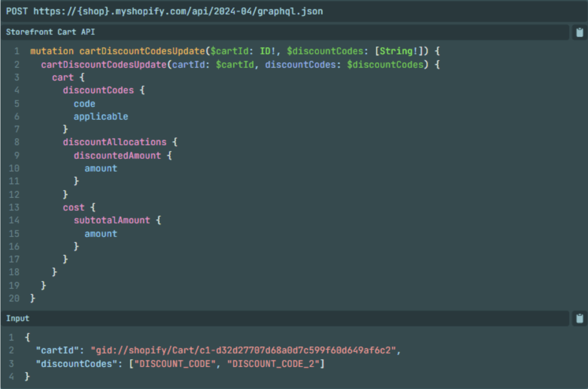Click the ID! type on line 1
The image size is (588, 389).
(267, 51)
